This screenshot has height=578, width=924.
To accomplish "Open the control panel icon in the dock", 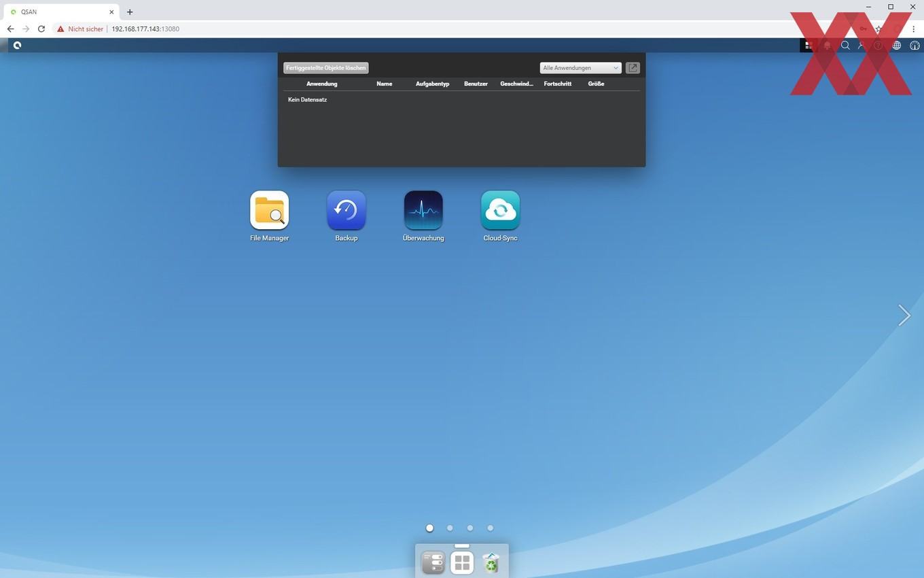I will coord(433,562).
